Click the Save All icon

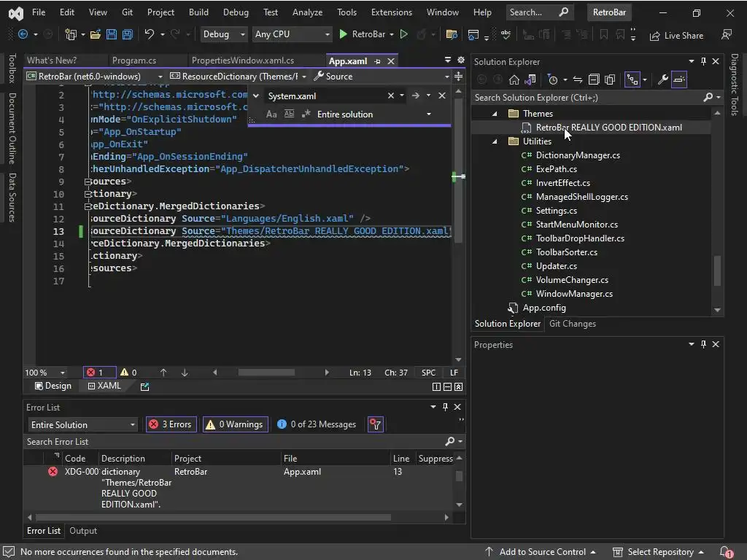point(127,34)
